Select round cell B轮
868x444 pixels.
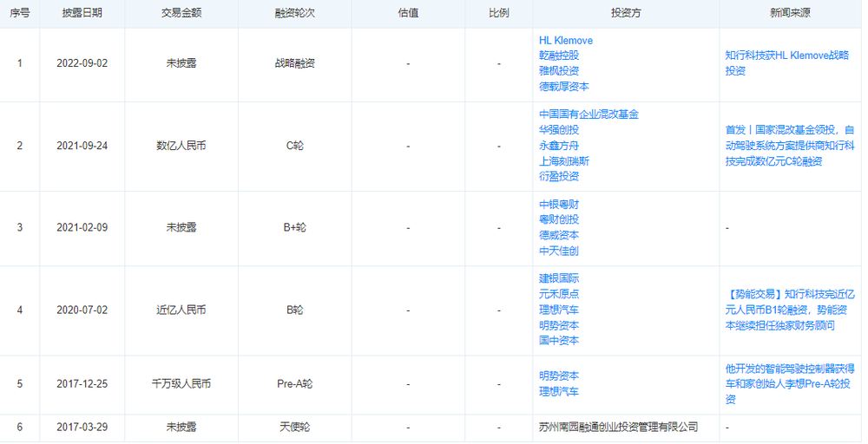[295, 310]
